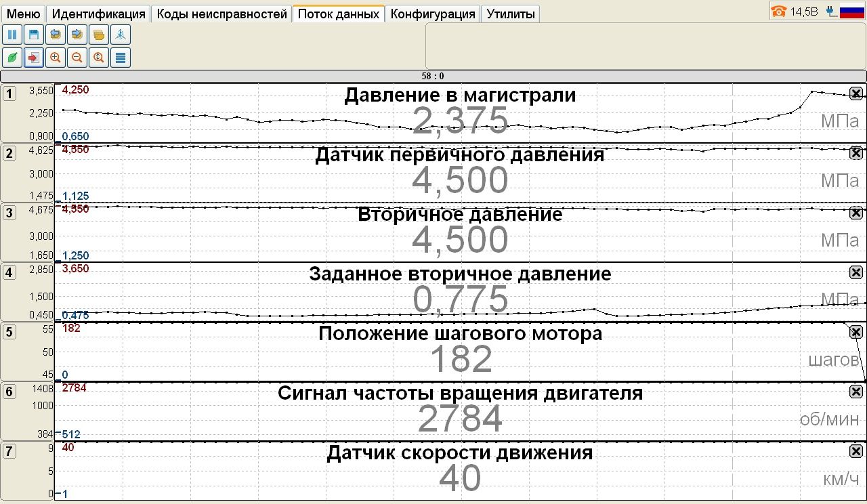Click channel number 3 button
Image resolution: width=867 pixels, height=504 pixels.
click(x=9, y=213)
